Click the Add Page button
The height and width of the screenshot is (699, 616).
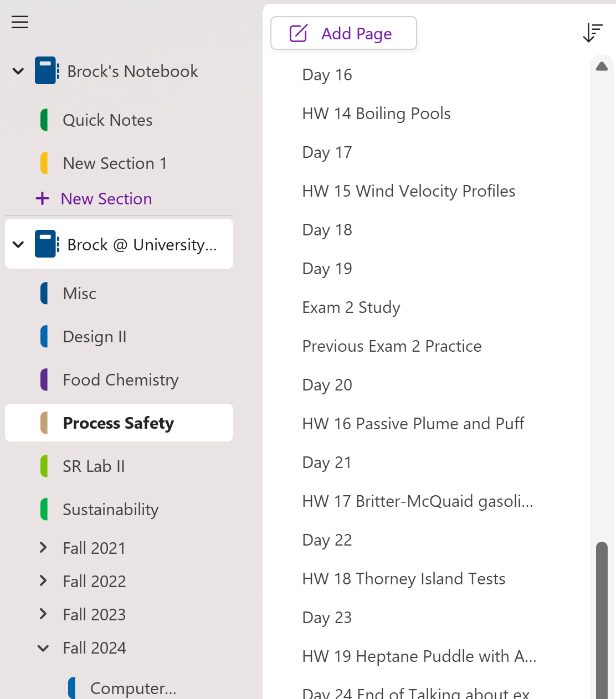coord(343,33)
